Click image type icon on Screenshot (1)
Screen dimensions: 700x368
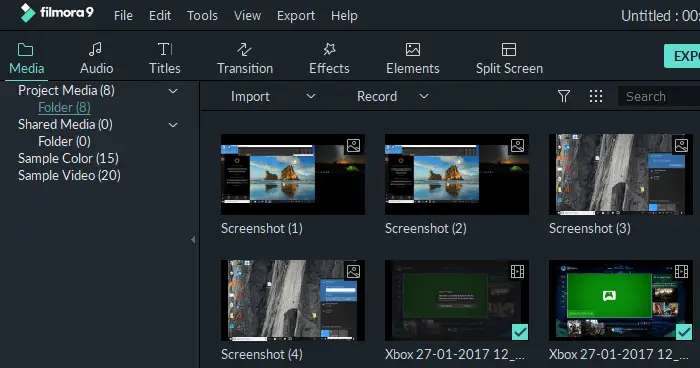pyautogui.click(x=354, y=146)
